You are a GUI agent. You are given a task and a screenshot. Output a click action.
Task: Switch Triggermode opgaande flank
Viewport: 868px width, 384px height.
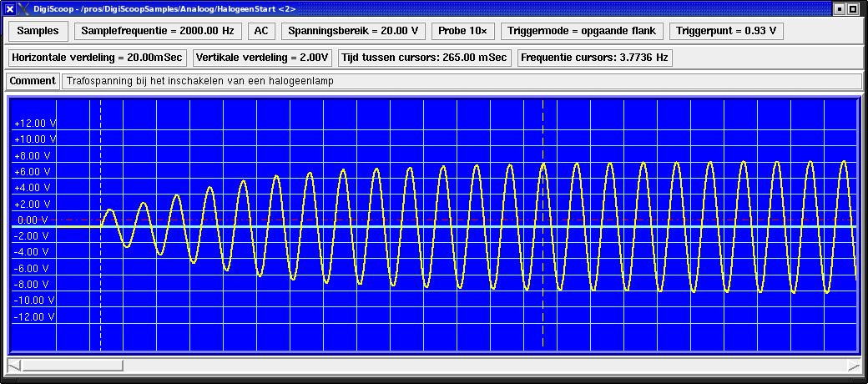[583, 31]
